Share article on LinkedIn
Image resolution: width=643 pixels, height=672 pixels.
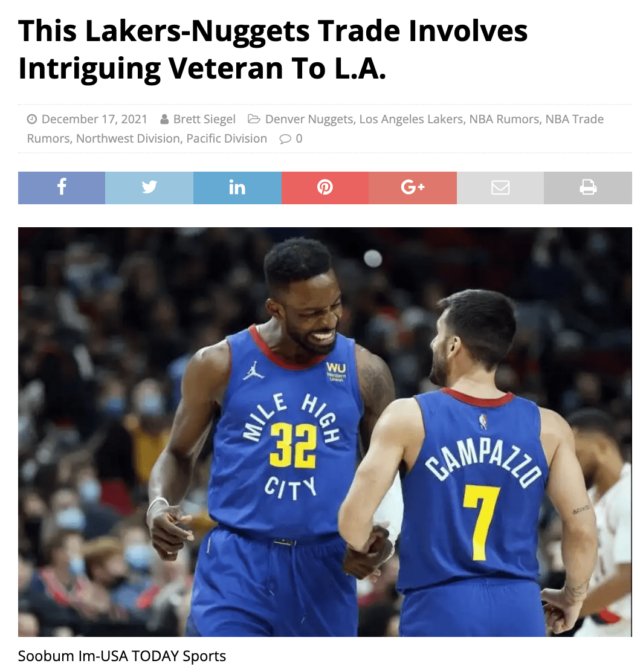(237, 188)
